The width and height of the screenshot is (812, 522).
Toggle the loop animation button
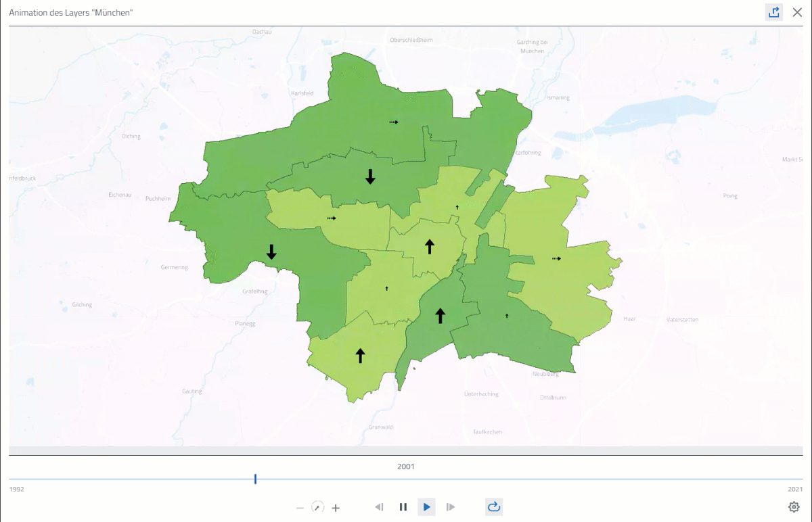click(x=494, y=507)
